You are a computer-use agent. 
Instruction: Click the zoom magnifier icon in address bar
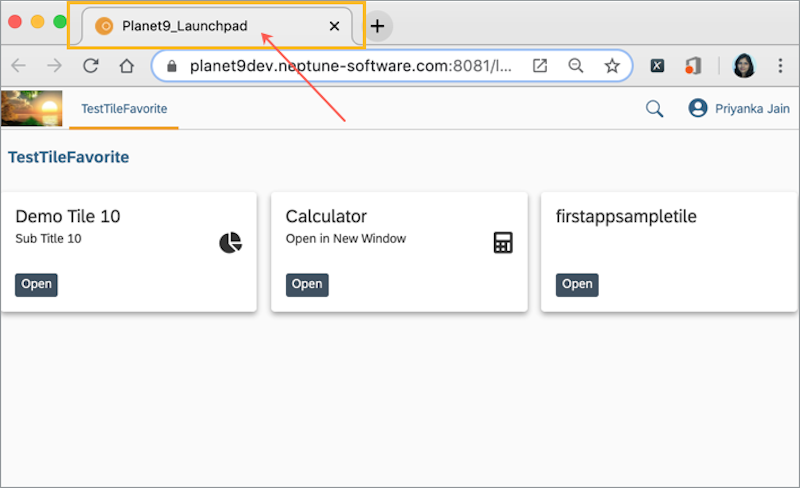point(576,66)
